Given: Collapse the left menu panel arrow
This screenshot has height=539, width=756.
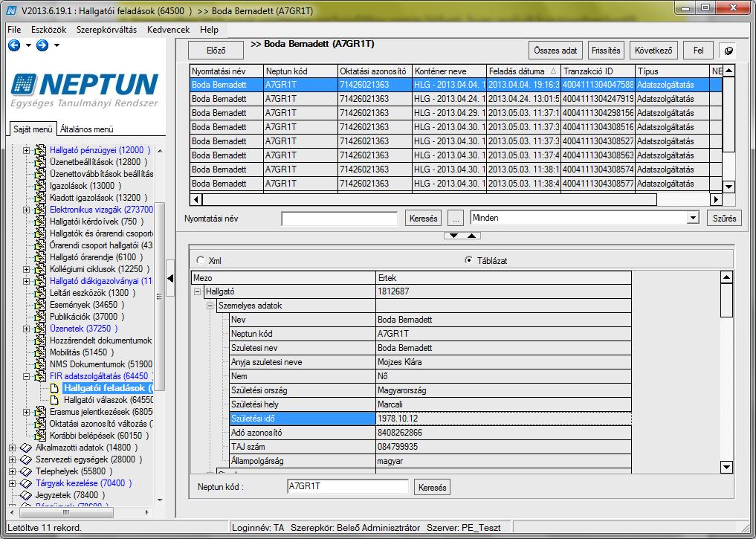Looking at the screenshot, I should [x=170, y=278].
